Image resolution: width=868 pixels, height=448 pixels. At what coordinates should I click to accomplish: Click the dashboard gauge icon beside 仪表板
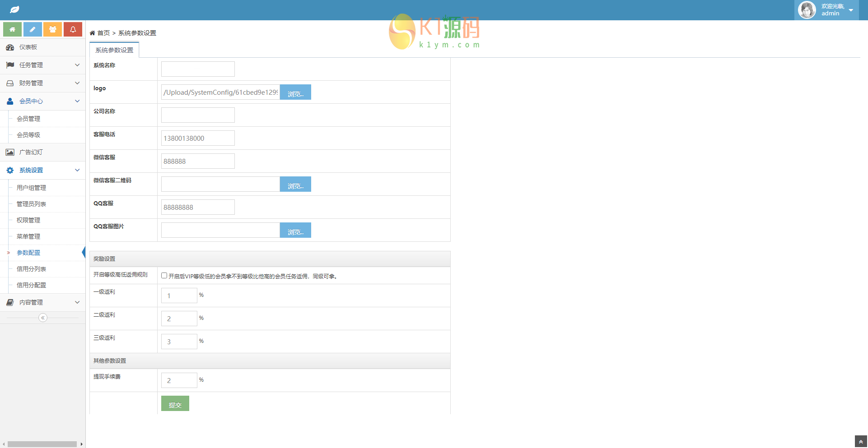click(10, 47)
